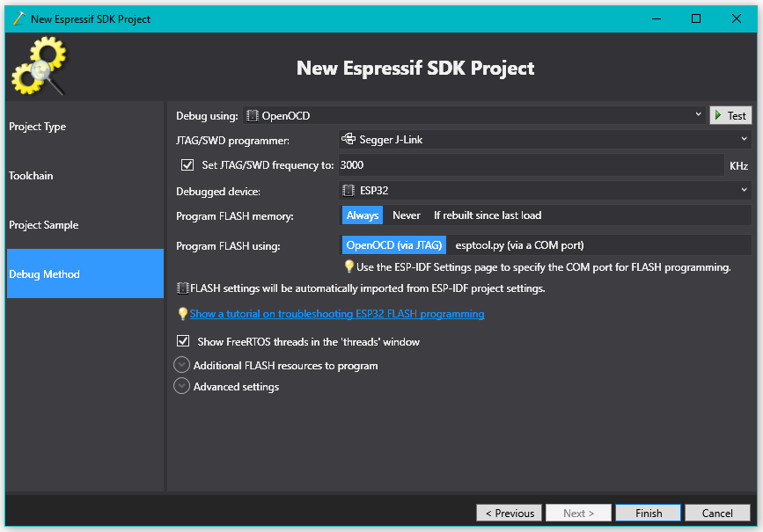
Task: Click the USB icon next to Segger J-Link
Action: coord(348,139)
